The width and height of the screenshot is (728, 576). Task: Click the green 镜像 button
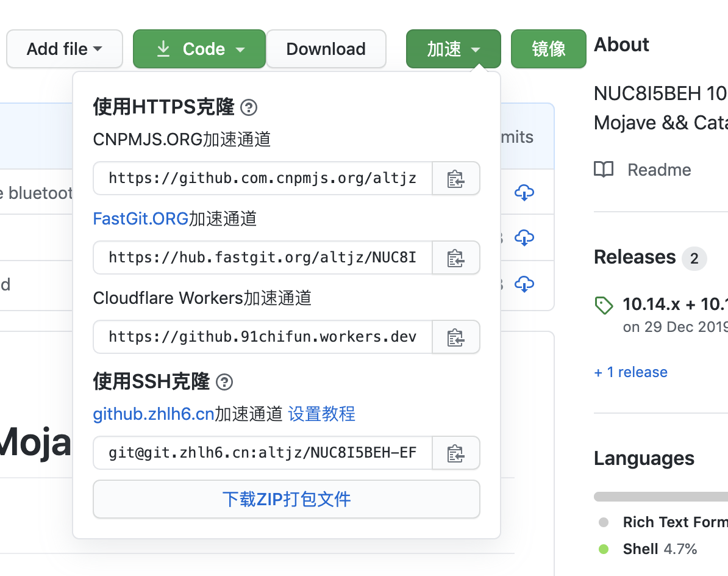click(548, 49)
